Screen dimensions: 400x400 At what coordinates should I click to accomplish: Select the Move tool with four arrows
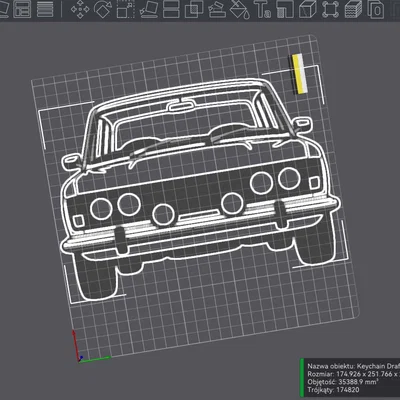click(x=81, y=9)
